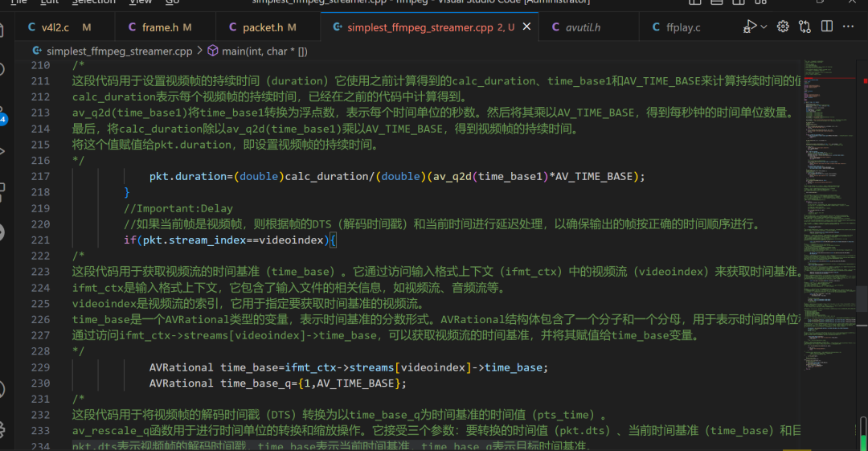The height and width of the screenshot is (451, 868).
Task: Expand the Run or Debug dropdown arrow
Action: point(764,27)
